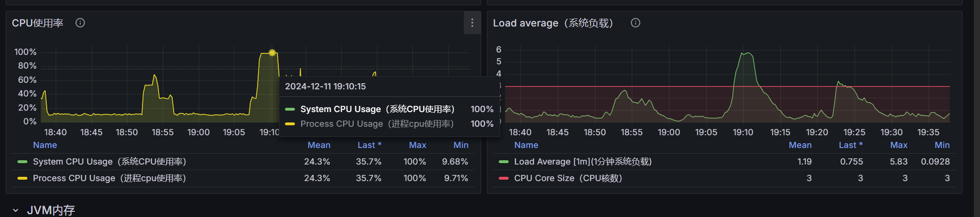This screenshot has width=980, height=217.
Task: Click yellow color swatch for Process CPU Usage
Action: click(22, 178)
